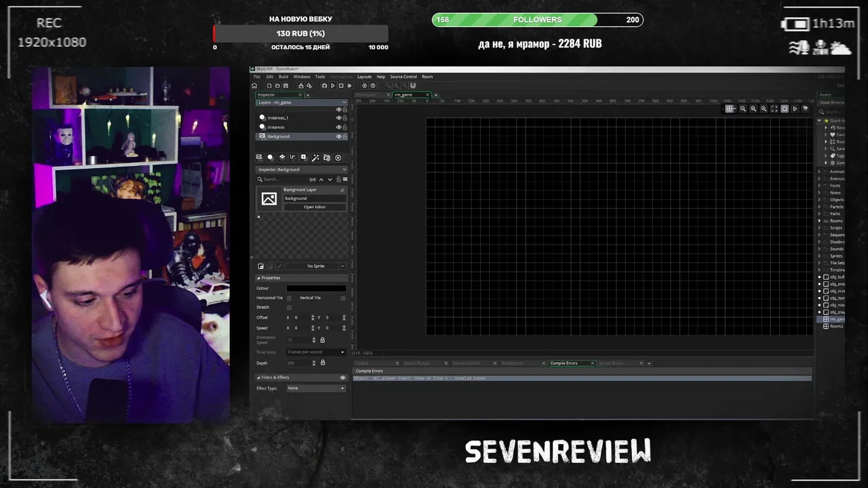868x488 pixels.
Task: Open the Build menu
Action: (x=283, y=77)
